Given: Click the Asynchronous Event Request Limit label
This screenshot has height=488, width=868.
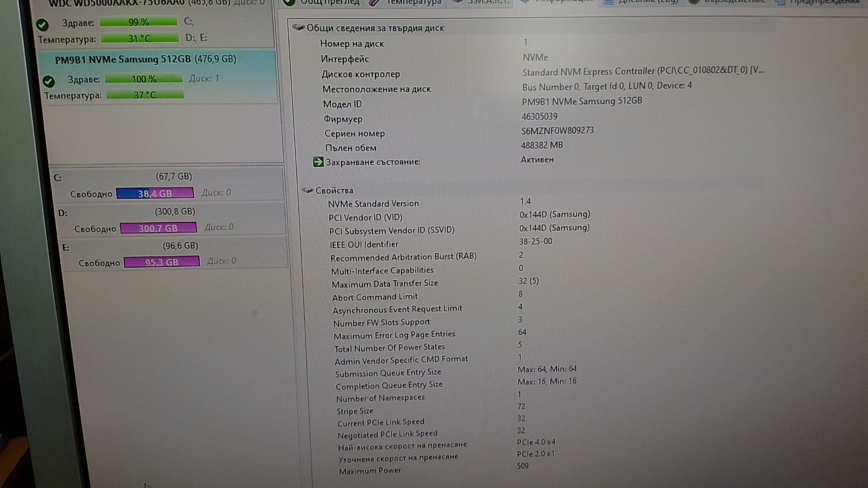Looking at the screenshot, I should (x=397, y=310).
